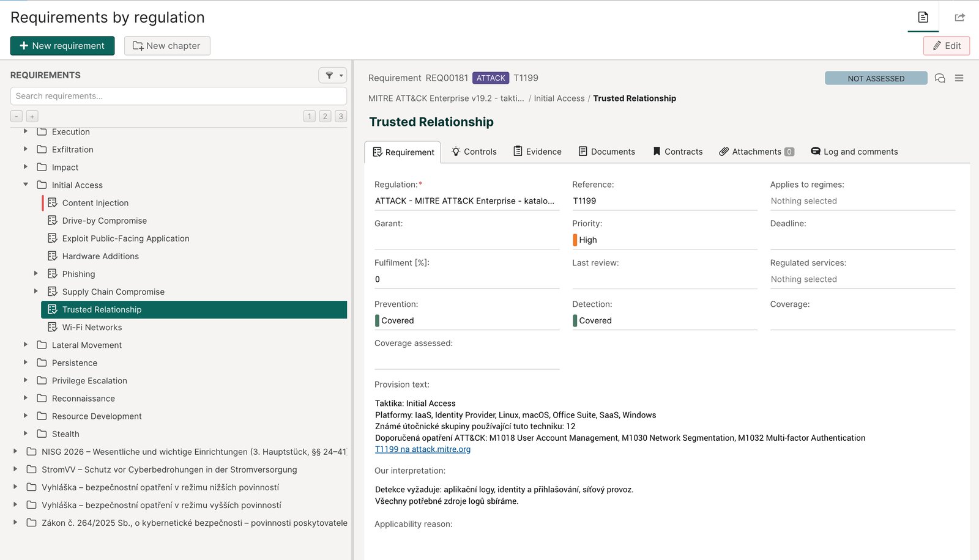The width and height of the screenshot is (979, 560).
Task: Open the comments bubble icon beside NOT ASSESSED
Action: (x=940, y=78)
